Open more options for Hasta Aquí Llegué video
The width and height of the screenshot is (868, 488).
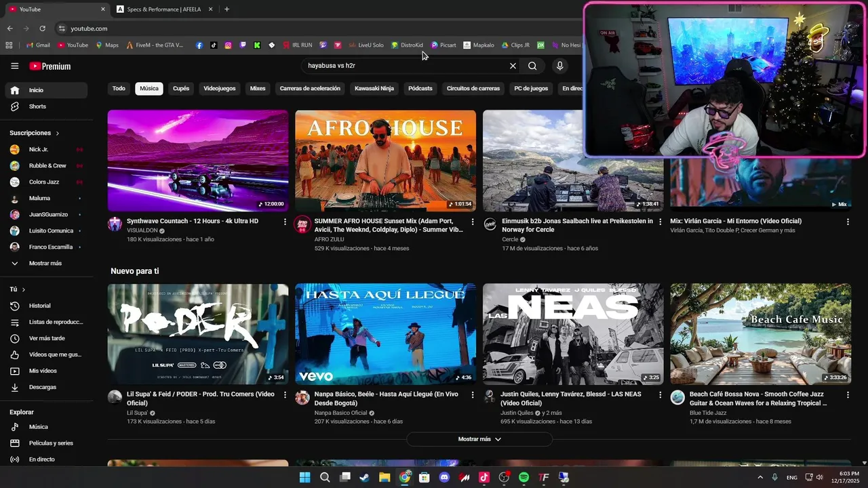473,394
